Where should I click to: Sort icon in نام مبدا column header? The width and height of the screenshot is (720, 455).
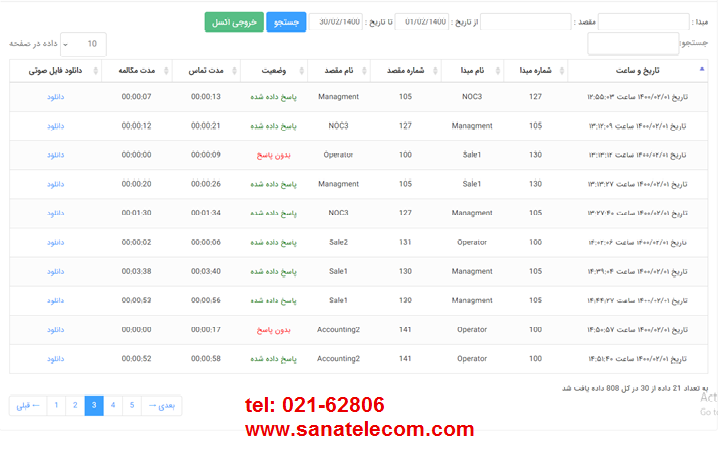pos(498,71)
